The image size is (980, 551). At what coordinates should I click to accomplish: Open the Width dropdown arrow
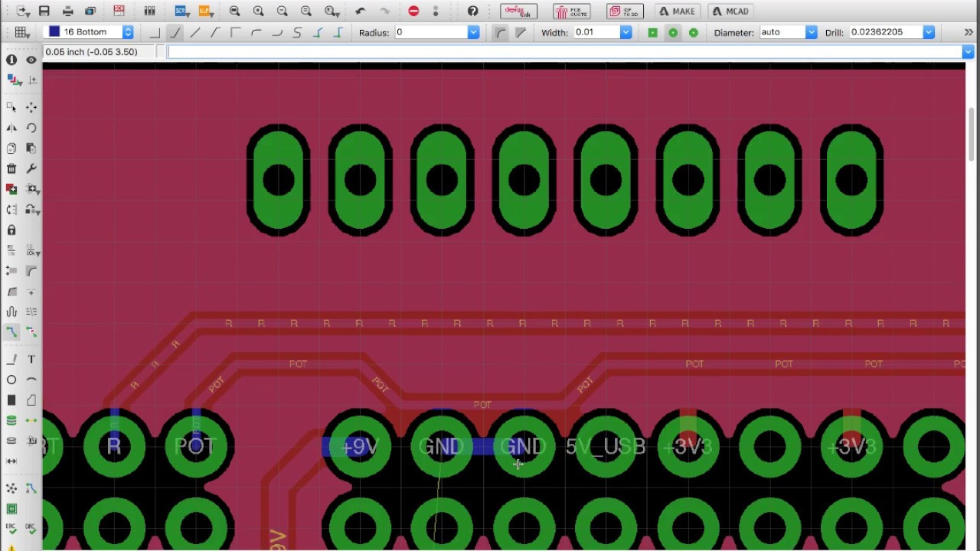click(626, 32)
